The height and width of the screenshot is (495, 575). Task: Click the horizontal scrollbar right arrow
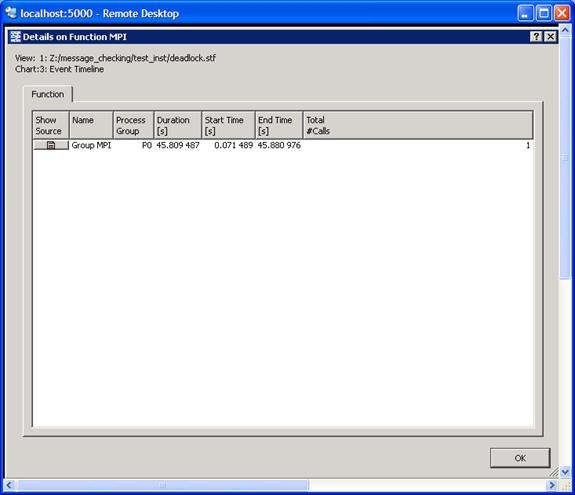coord(551,485)
